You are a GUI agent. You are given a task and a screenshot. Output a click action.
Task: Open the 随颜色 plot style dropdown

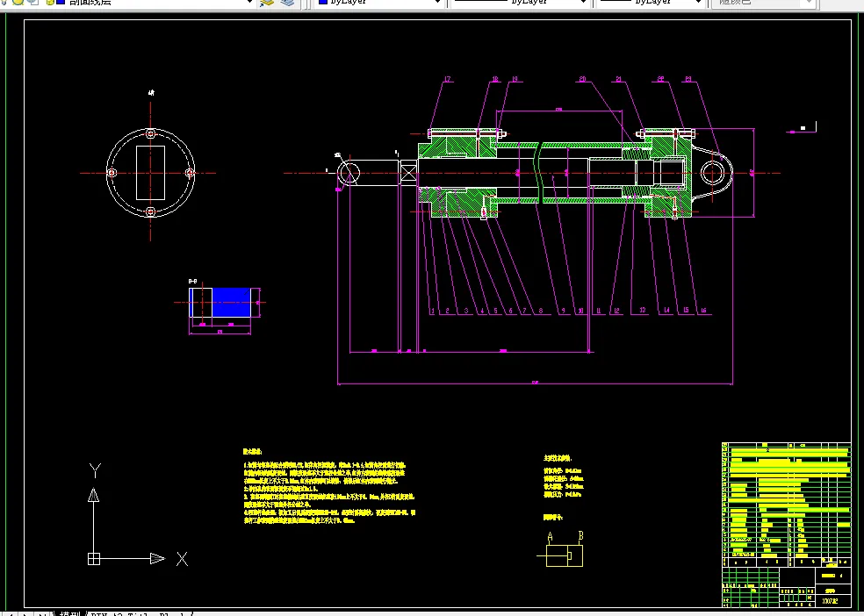pyautogui.click(x=763, y=3)
